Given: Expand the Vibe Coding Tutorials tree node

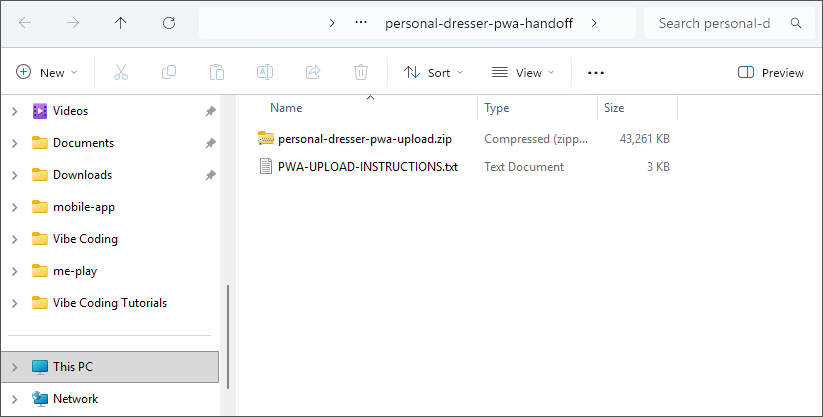Looking at the screenshot, I should click(x=15, y=303).
